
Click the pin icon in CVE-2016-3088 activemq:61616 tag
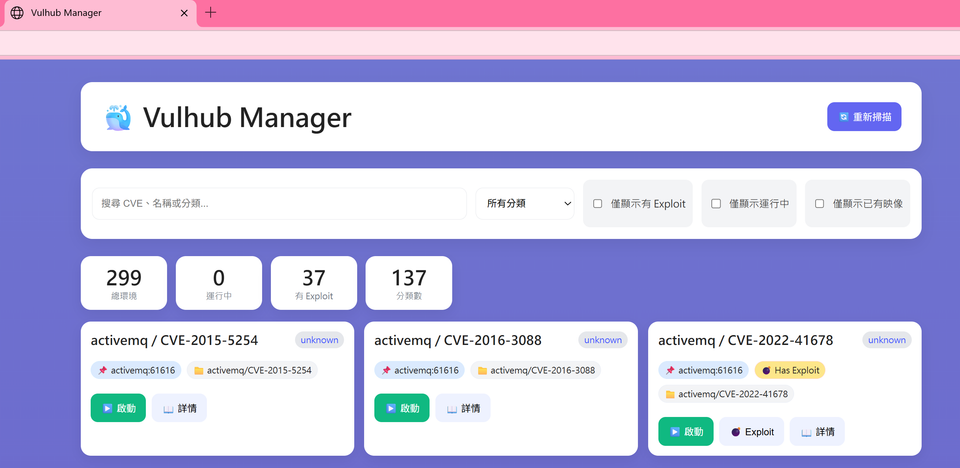coord(386,370)
